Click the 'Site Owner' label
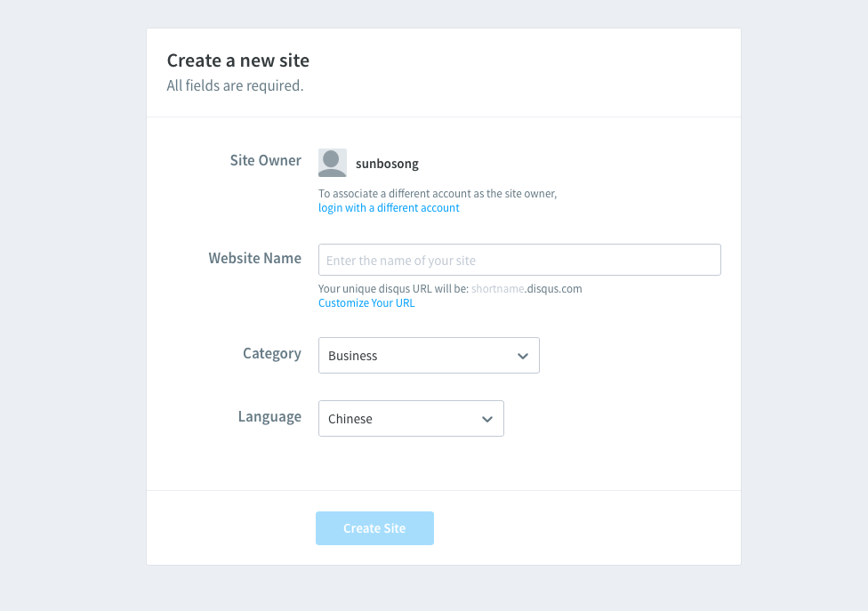The image size is (868, 611). (x=266, y=160)
